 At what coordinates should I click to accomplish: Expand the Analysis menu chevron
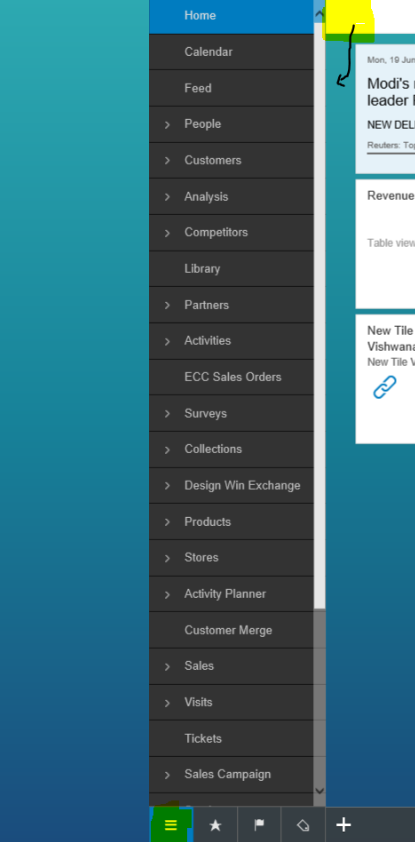point(167,197)
